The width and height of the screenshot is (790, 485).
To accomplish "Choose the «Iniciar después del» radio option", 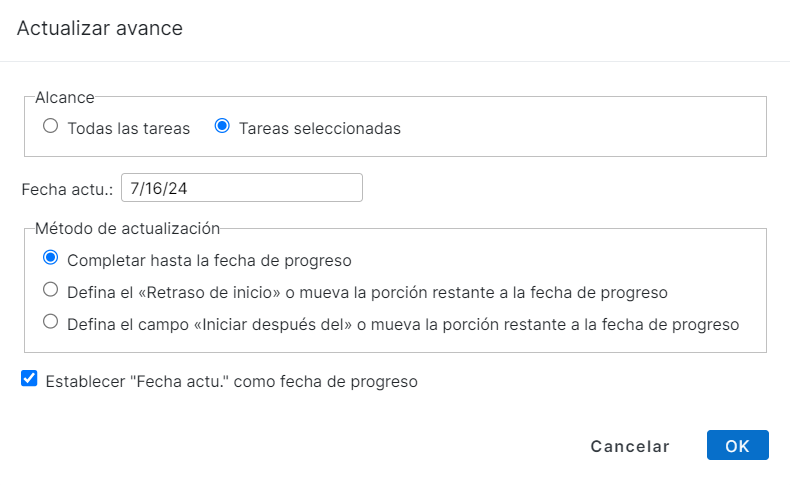I will [50, 323].
